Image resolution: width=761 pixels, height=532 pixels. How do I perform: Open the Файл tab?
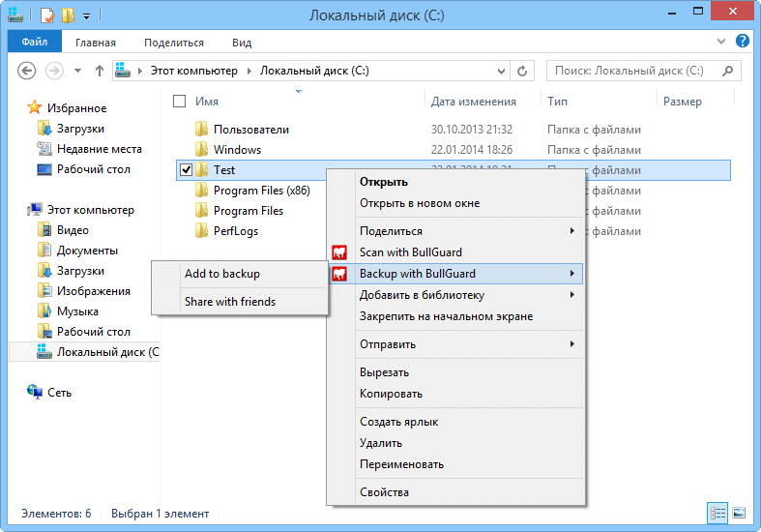[x=35, y=42]
